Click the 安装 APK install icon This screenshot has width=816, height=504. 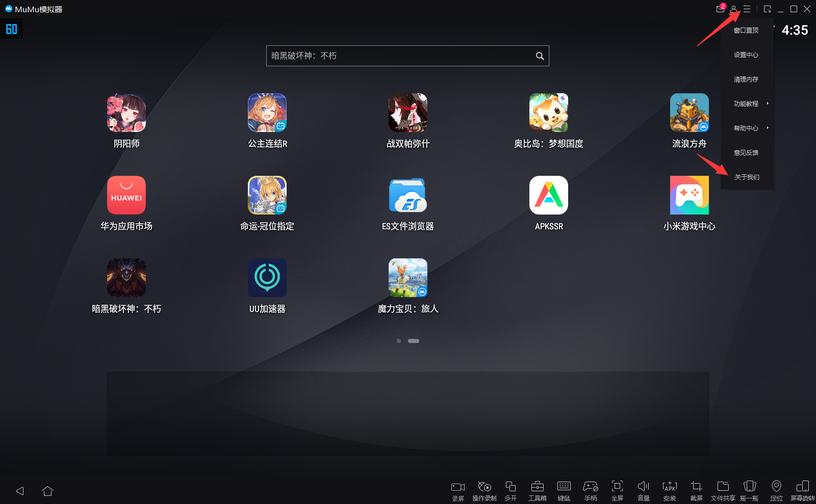click(670, 491)
